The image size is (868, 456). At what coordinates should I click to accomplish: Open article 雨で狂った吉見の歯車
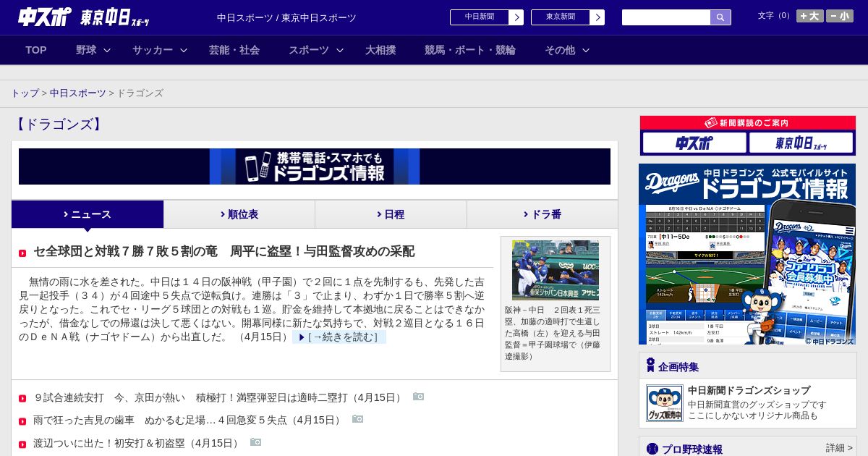pos(188,421)
